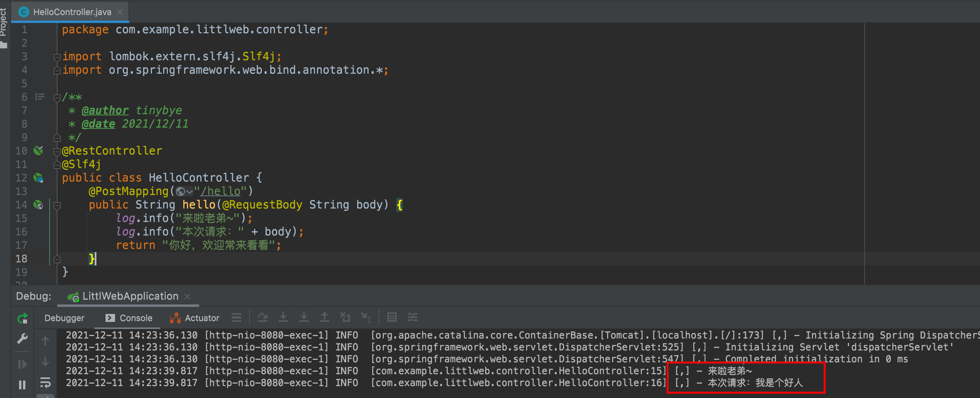
Task: Open debugger settings via the wrench icon
Action: pyautogui.click(x=23, y=339)
